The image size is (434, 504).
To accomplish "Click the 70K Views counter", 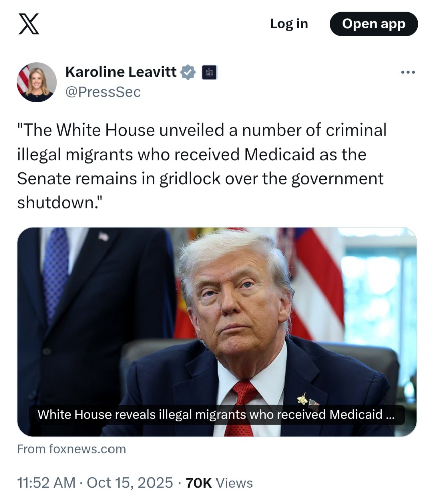I will (220, 483).
